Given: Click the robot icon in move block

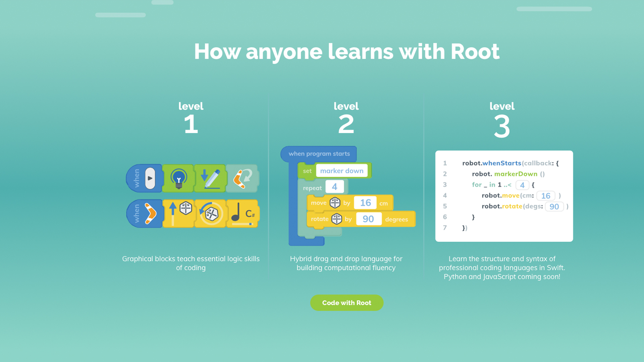Looking at the screenshot, I should [x=335, y=203].
